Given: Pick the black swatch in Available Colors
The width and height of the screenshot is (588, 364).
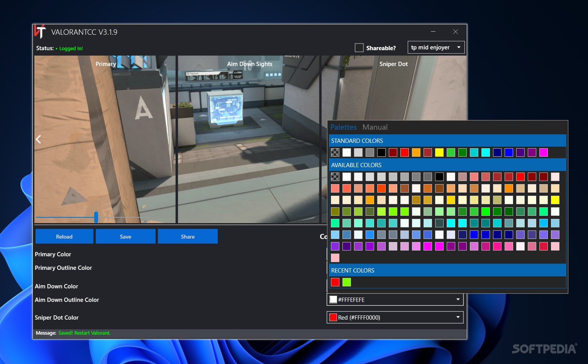Looking at the screenshot, I should point(439,177).
